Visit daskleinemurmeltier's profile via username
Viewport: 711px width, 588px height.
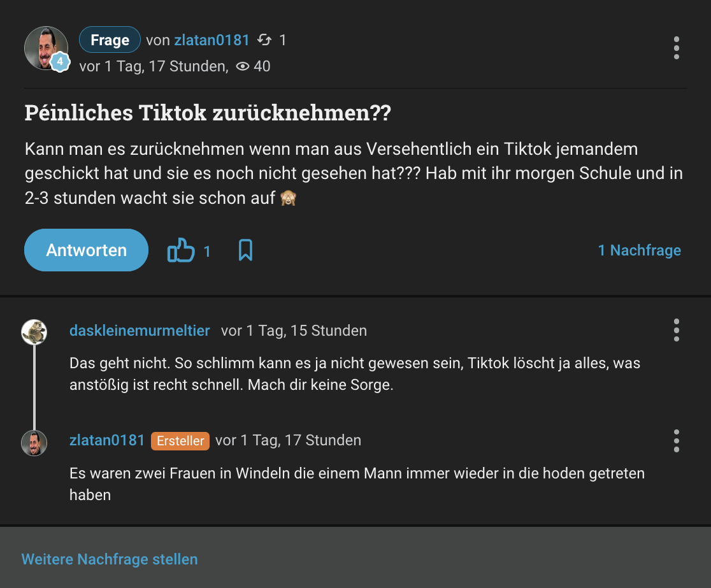pyautogui.click(x=140, y=331)
